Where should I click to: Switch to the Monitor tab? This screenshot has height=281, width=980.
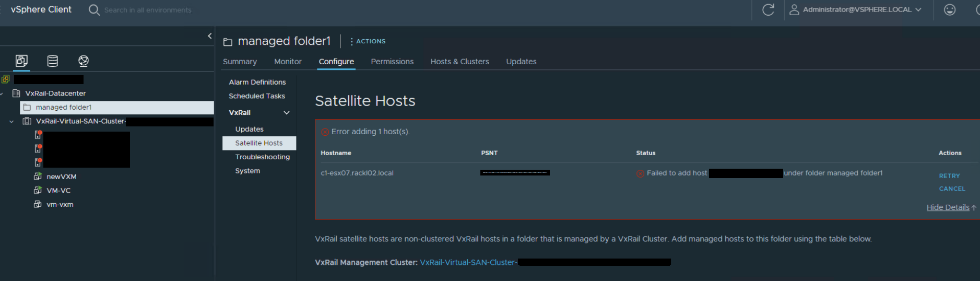288,62
